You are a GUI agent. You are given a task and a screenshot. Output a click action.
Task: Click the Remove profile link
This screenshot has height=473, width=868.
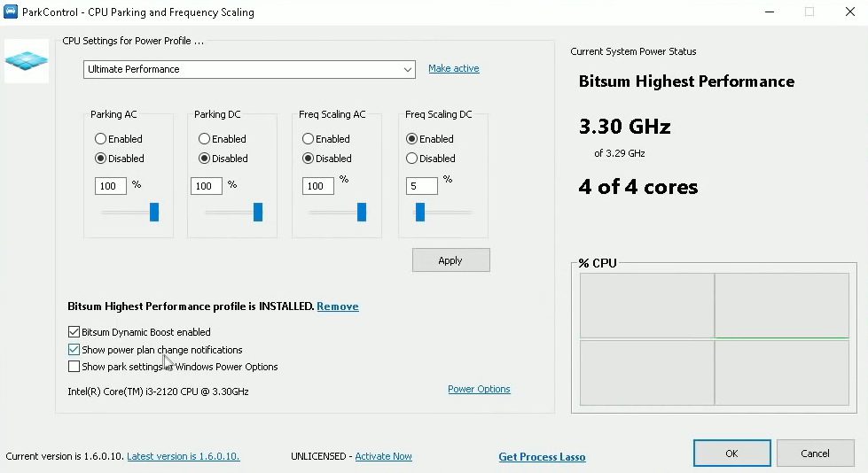pyautogui.click(x=338, y=306)
